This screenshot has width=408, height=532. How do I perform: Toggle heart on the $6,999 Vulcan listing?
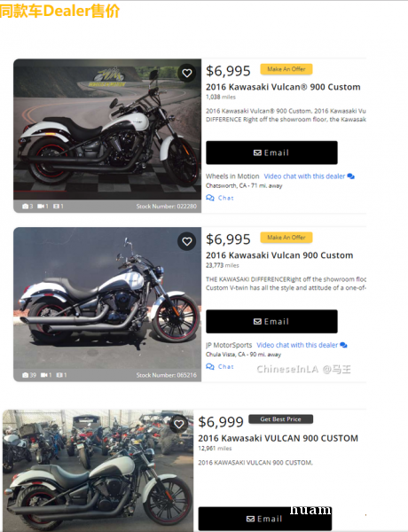pos(179,424)
